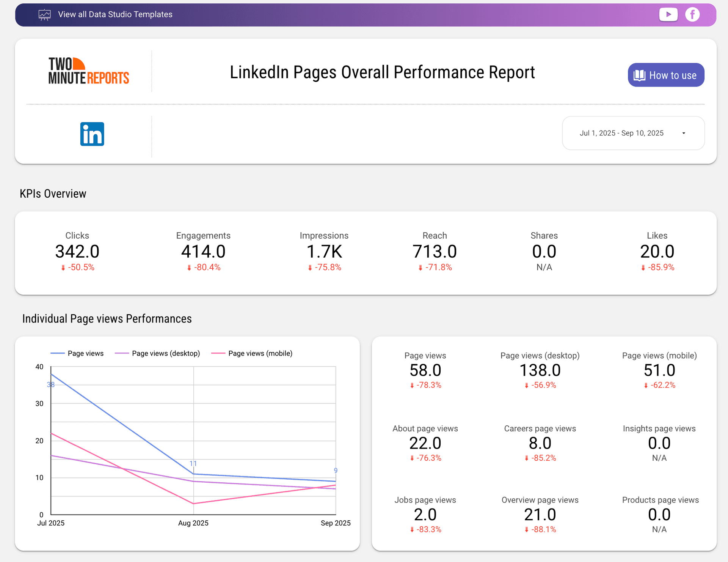This screenshot has height=562, width=728.
Task: Click the Impressions 1.7K scorecard
Action: tap(324, 251)
